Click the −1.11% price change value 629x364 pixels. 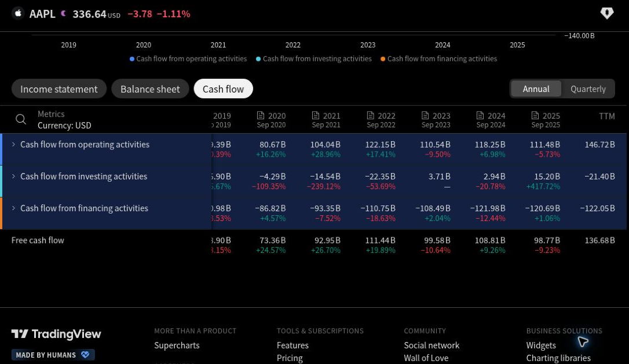click(173, 14)
